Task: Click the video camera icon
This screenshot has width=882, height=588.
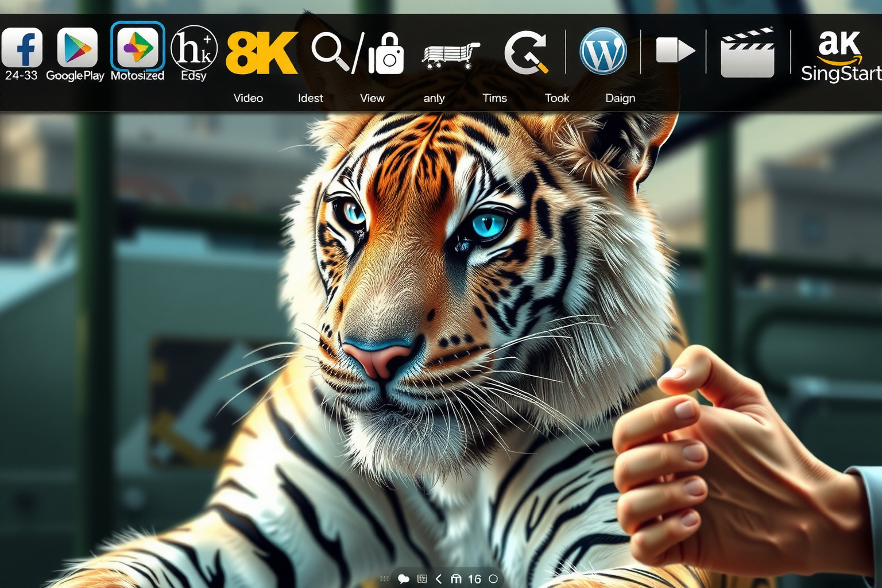Action: [x=675, y=50]
